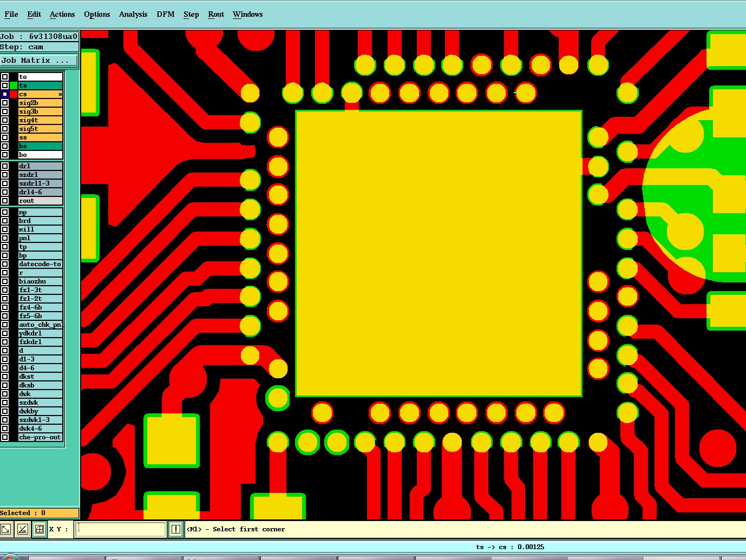Click the small grid marker on cs row

pos(60,94)
